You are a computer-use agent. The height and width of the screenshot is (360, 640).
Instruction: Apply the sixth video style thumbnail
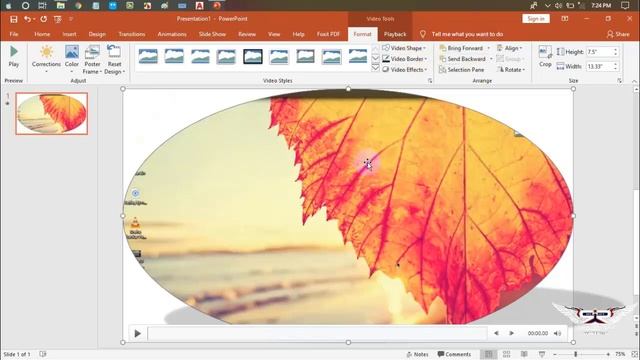click(279, 56)
